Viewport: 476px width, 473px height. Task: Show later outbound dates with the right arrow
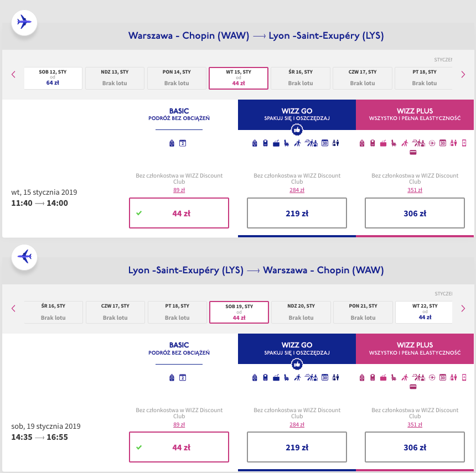pos(463,75)
